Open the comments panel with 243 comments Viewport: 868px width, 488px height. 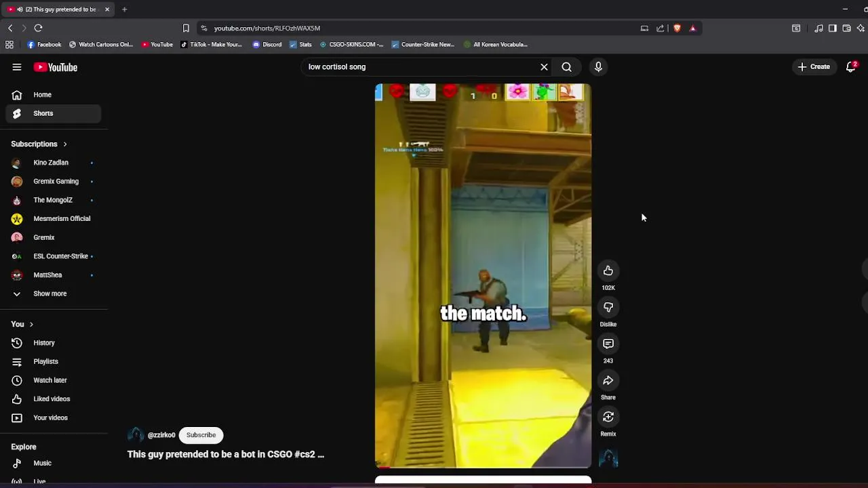point(608,344)
